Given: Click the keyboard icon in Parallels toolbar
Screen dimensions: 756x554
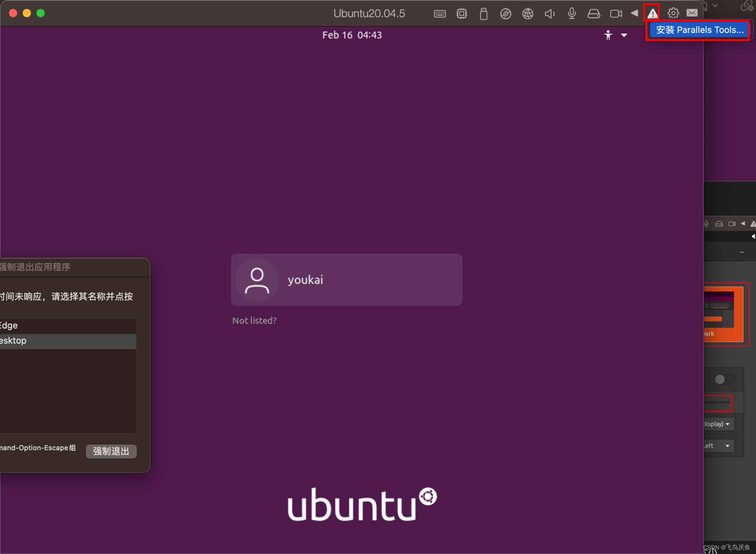Looking at the screenshot, I should pyautogui.click(x=440, y=14).
